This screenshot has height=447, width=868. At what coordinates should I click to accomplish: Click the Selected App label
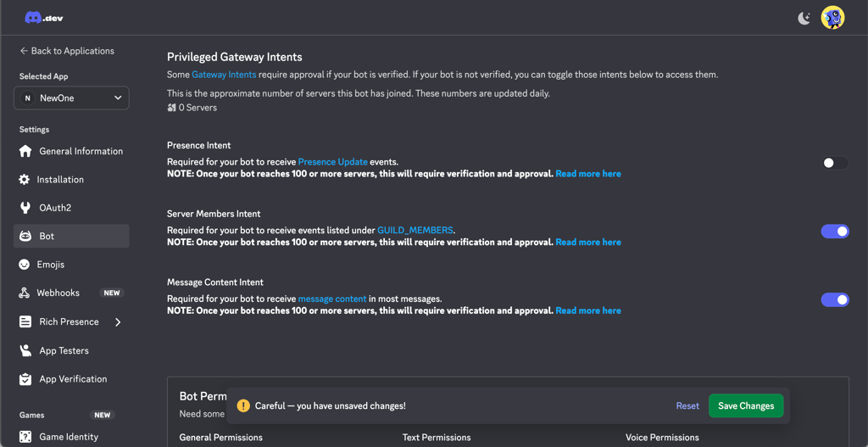click(x=44, y=76)
